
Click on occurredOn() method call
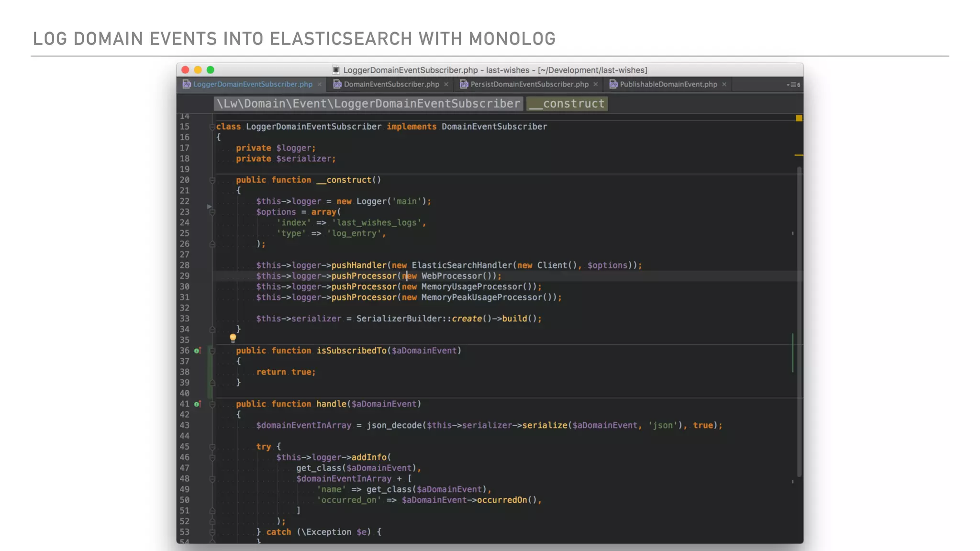(x=507, y=500)
